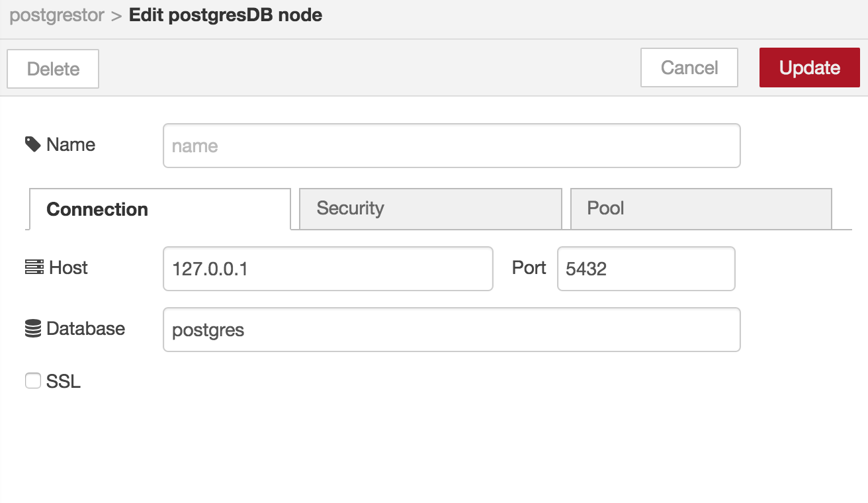868x503 pixels.
Task: Cancel editing the postgresDB node
Action: 689,68
